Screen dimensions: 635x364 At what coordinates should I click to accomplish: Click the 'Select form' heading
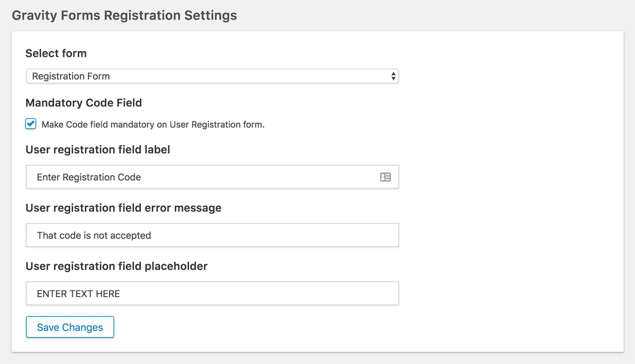[x=56, y=53]
